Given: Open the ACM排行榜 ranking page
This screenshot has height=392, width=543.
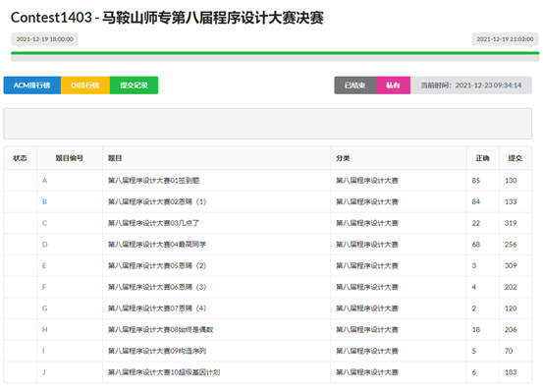Looking at the screenshot, I should point(32,85).
